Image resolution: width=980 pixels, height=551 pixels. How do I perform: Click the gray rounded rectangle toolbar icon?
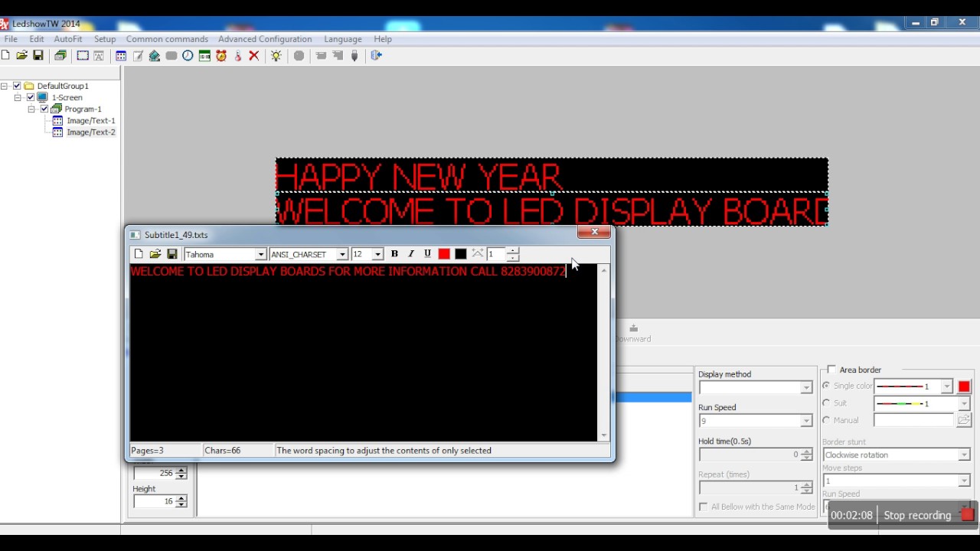171,56
